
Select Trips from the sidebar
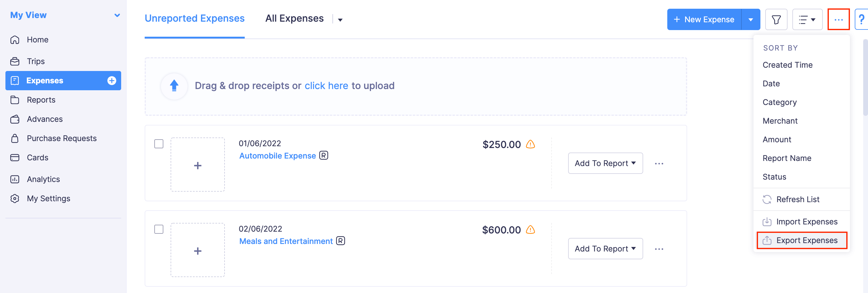[36, 61]
